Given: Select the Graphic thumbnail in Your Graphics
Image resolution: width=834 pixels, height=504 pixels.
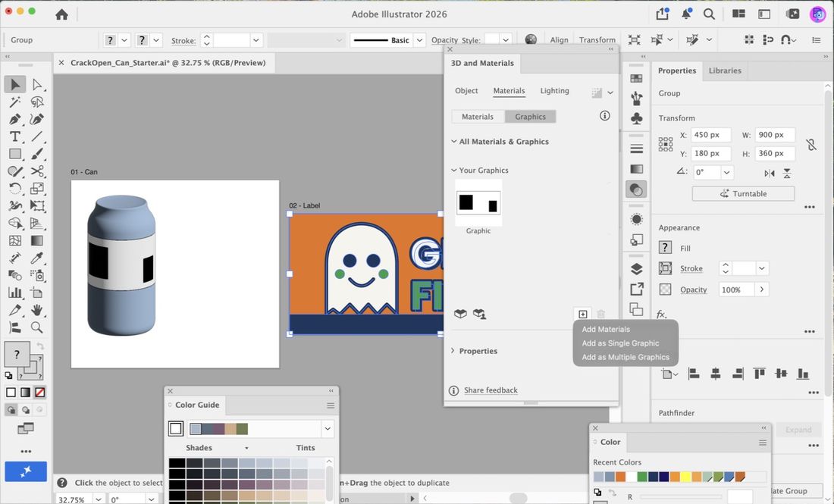Looking at the screenshot, I should tap(478, 203).
